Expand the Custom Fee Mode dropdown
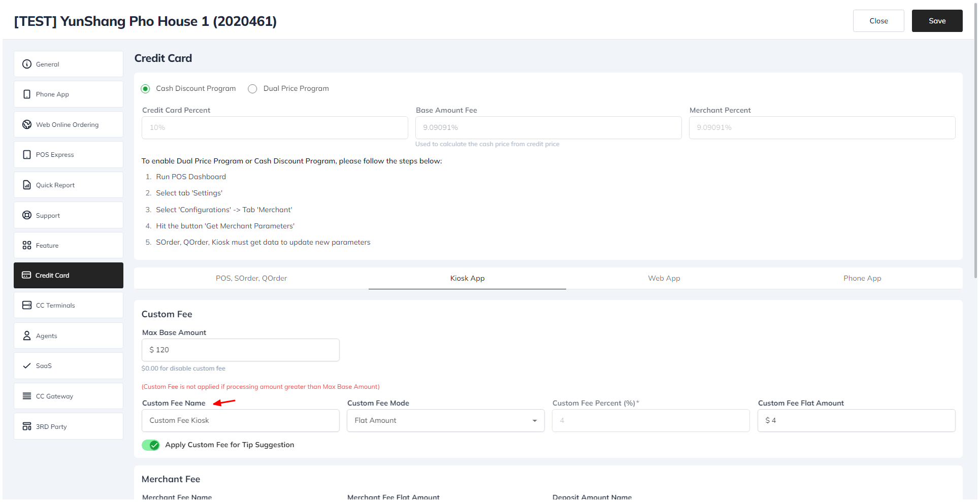 tap(445, 420)
